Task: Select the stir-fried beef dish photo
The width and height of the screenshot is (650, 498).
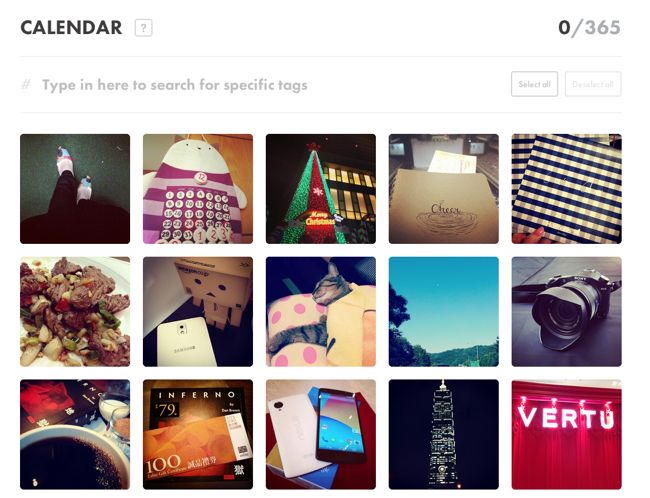Action: click(x=75, y=312)
